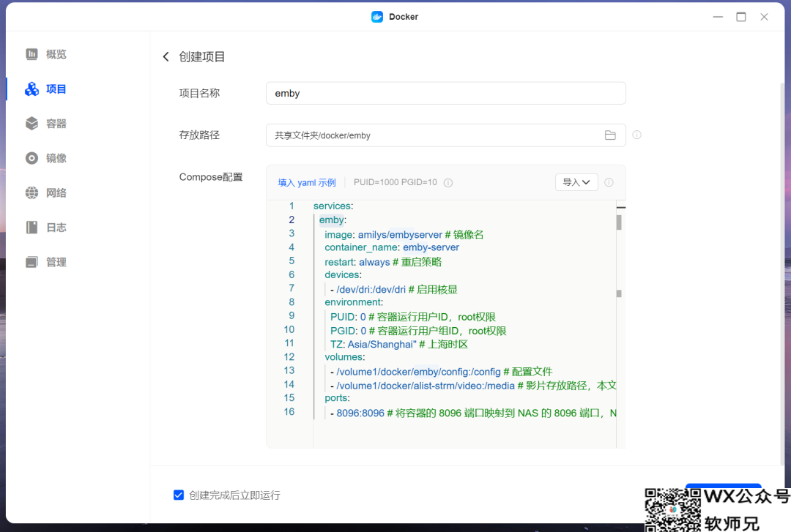The image size is (791, 532).
Task: Click the Log notebook icon in sidebar
Action: 31,228
